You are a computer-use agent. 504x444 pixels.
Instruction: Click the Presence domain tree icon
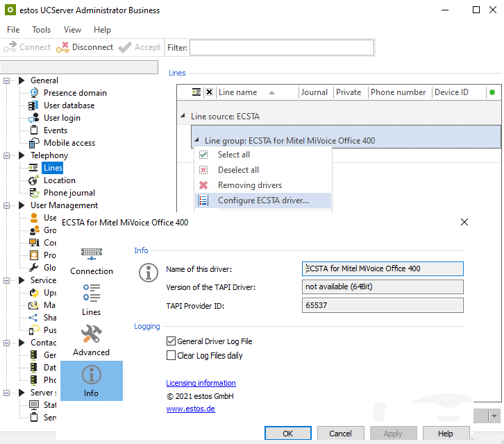tap(33, 93)
